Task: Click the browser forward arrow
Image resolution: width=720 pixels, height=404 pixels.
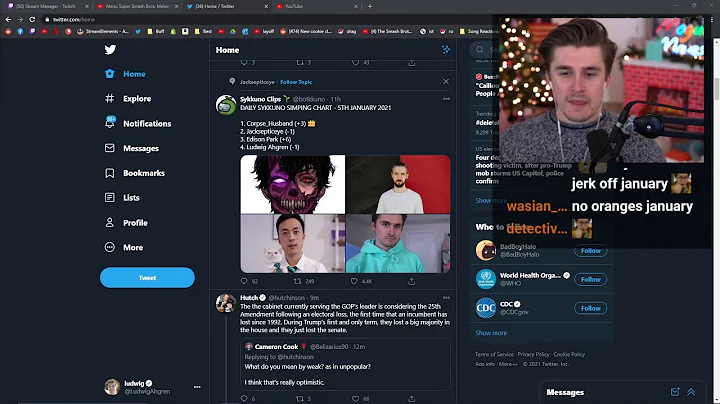Action: (20, 19)
